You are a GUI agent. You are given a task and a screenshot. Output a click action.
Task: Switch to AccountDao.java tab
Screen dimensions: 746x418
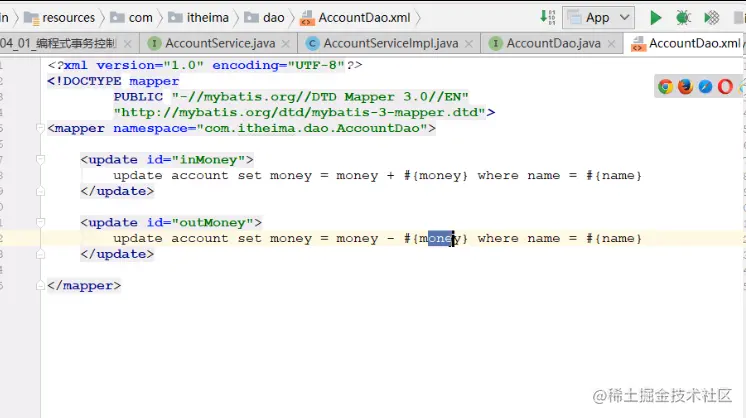point(553,43)
